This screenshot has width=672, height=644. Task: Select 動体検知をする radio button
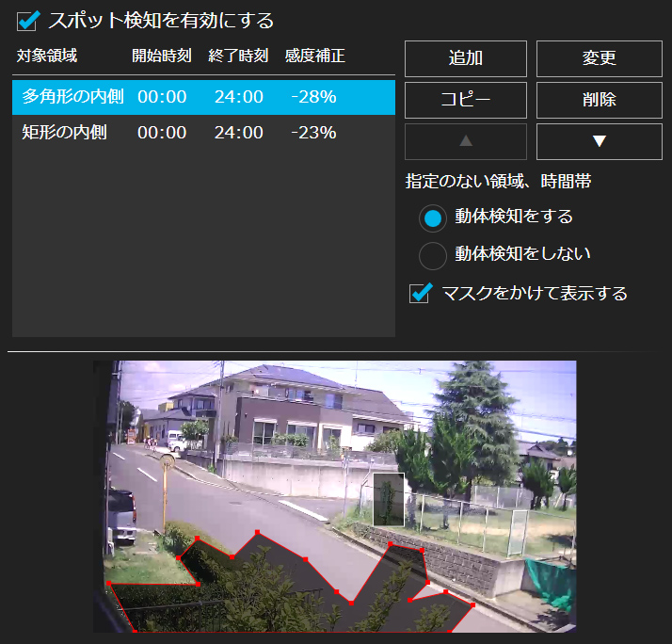pos(432,217)
